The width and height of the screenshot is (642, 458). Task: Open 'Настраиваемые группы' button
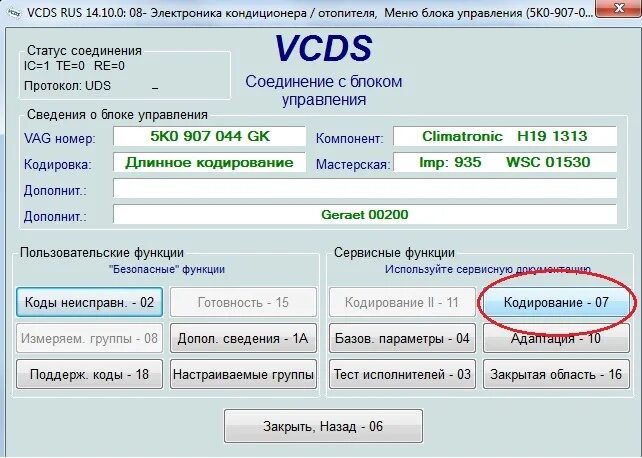pos(243,374)
